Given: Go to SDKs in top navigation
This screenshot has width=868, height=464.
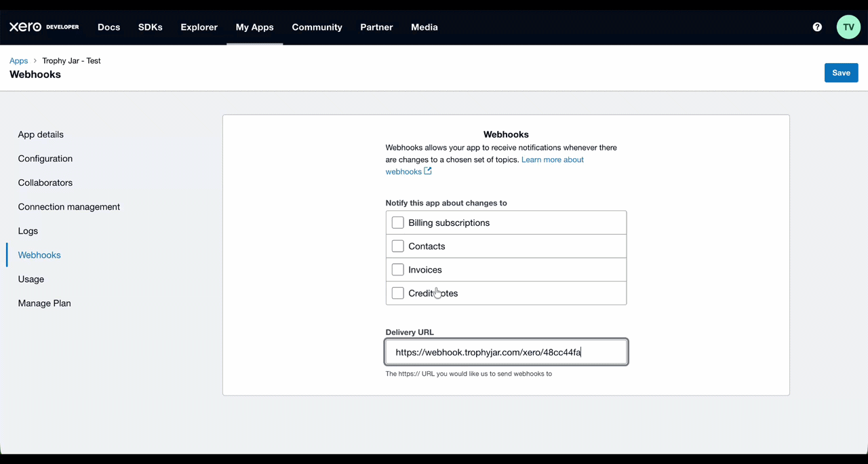Looking at the screenshot, I should point(151,27).
